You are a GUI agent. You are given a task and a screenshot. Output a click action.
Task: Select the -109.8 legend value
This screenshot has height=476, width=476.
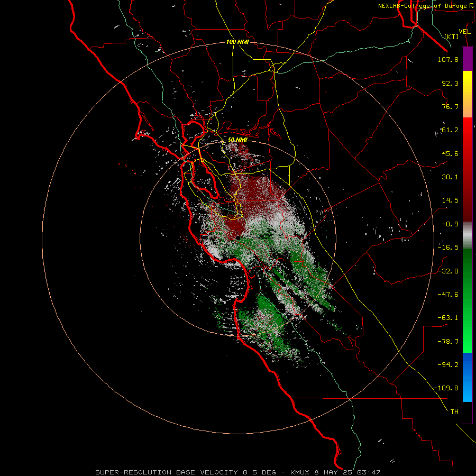pyautogui.click(x=446, y=388)
